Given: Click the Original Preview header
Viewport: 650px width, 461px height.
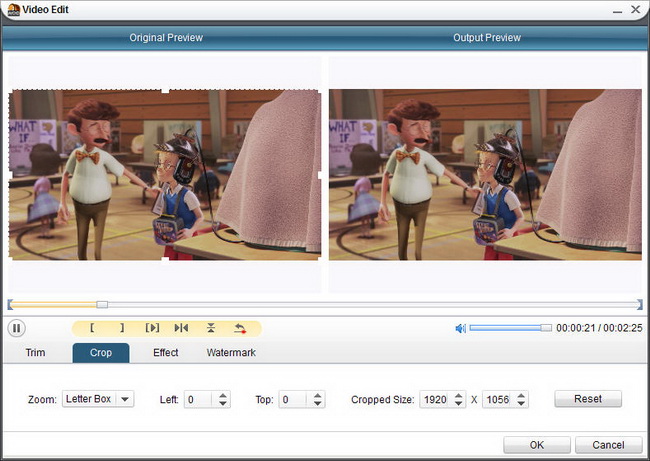Looking at the screenshot, I should point(166,38).
